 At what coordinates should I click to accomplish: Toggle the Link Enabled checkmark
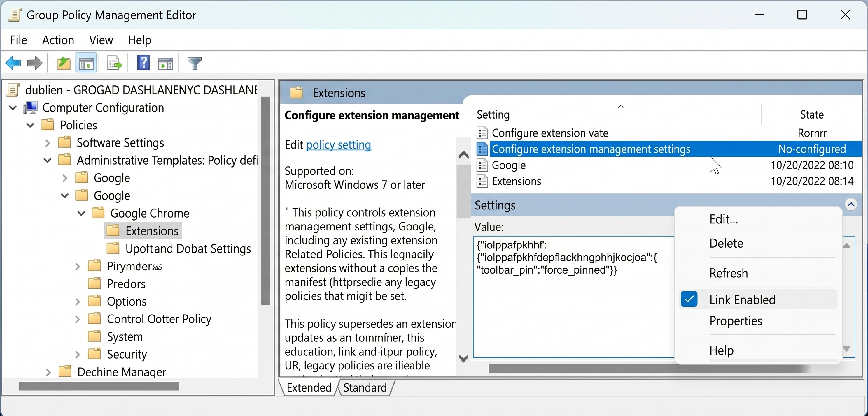pos(689,299)
